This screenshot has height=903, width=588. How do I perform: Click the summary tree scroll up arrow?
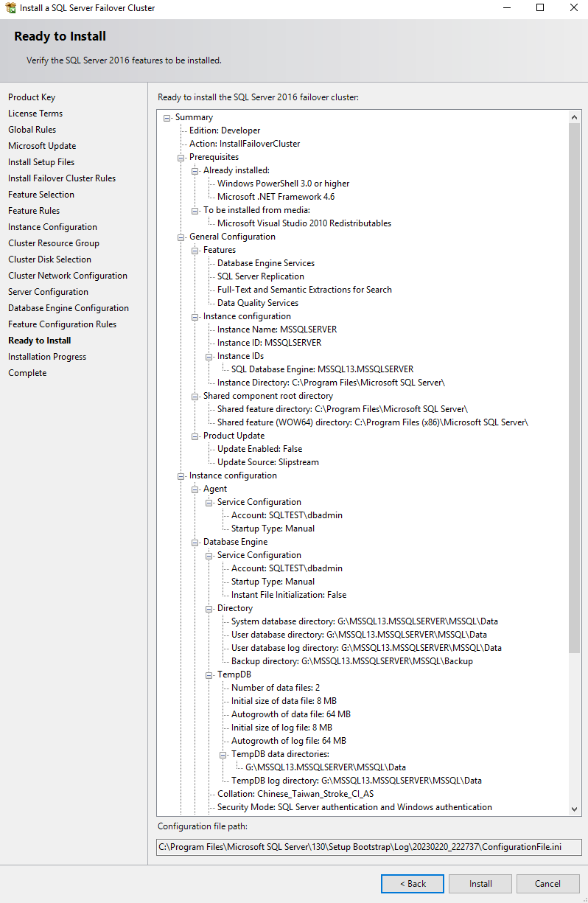(x=575, y=116)
